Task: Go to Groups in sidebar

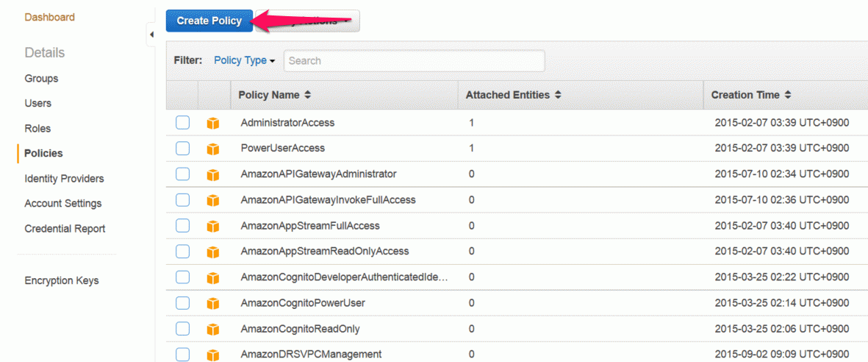Action: [x=41, y=78]
